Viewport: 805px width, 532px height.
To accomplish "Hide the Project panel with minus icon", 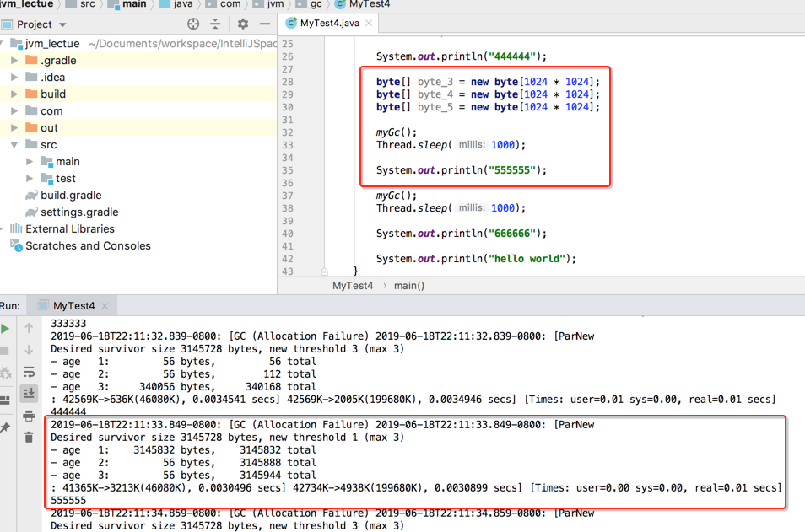I will [x=265, y=24].
